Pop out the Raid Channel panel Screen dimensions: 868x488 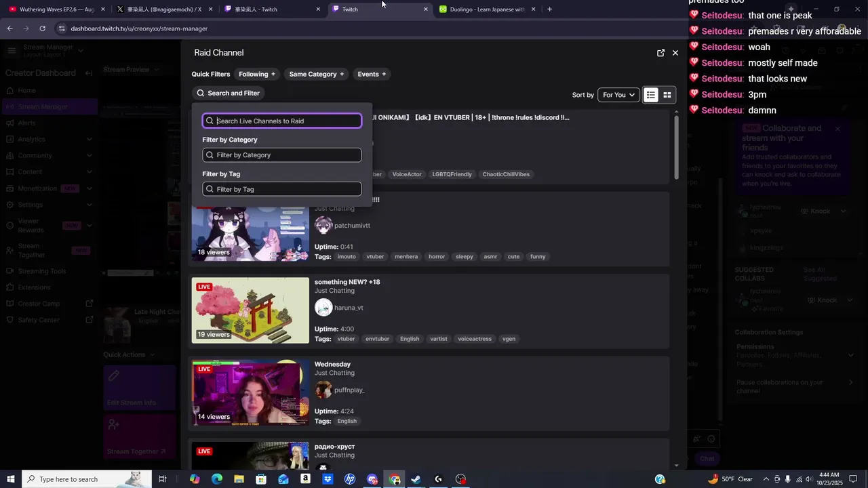pos(660,53)
